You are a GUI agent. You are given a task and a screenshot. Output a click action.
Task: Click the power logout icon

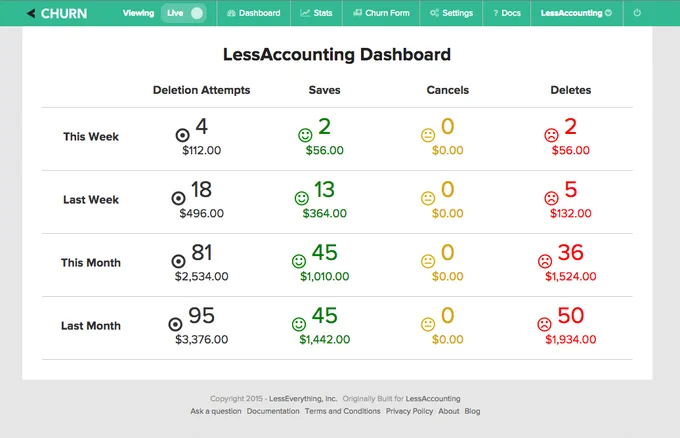637,13
